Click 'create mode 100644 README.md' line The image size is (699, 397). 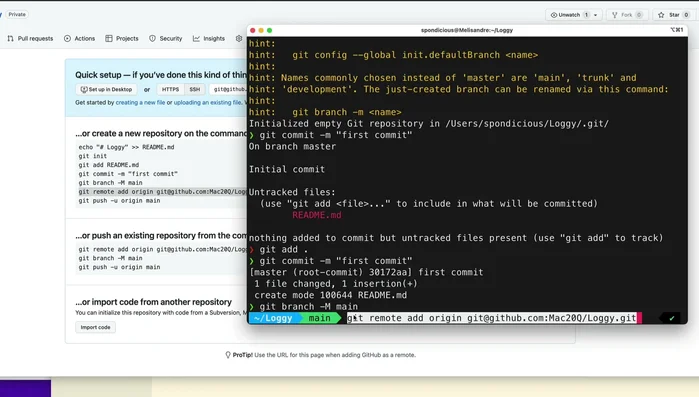tap(330, 295)
